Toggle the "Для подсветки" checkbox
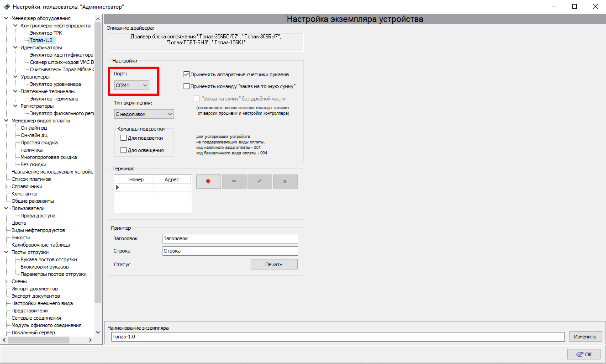This screenshot has width=606, height=364. [123, 138]
